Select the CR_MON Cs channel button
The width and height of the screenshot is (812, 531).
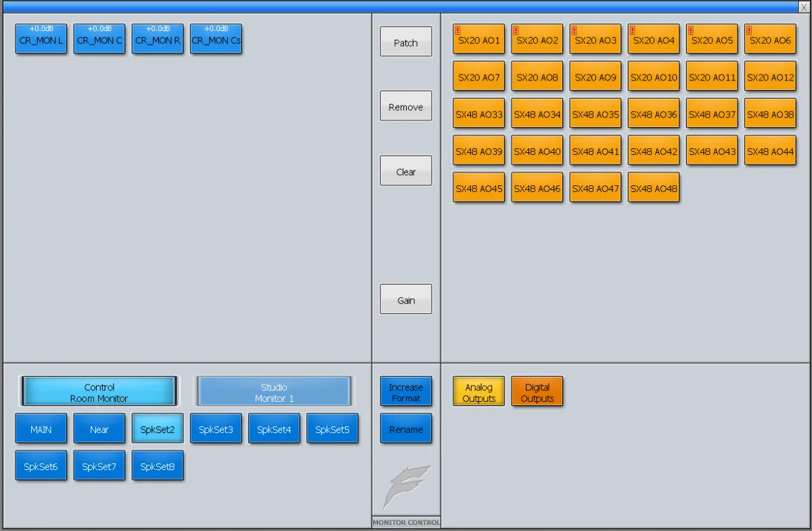coord(216,39)
